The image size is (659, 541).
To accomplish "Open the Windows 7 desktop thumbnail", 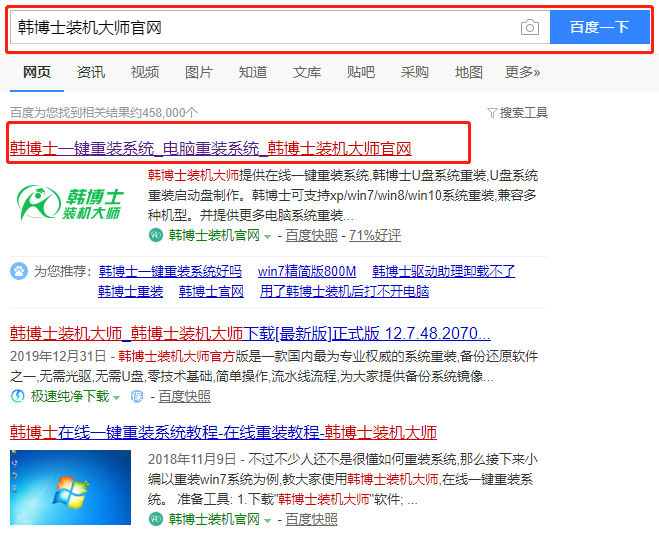I will [71, 487].
